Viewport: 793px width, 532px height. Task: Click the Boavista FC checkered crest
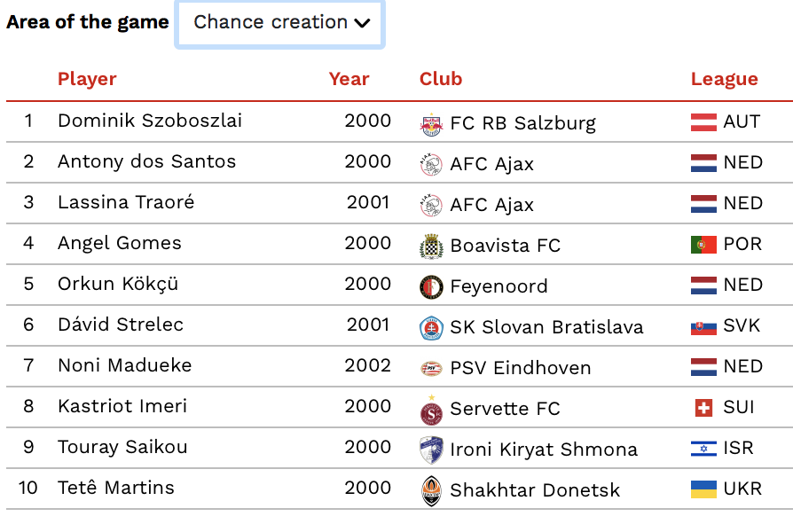pos(431,246)
